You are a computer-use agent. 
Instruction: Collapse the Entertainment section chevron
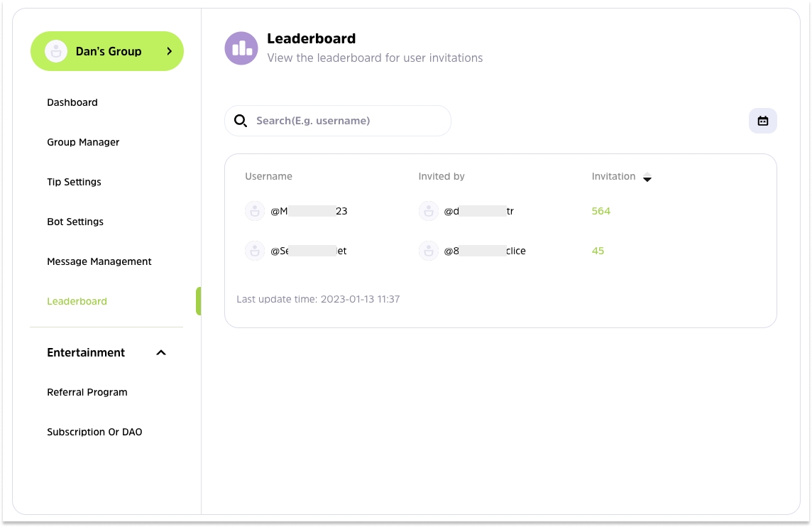click(161, 352)
